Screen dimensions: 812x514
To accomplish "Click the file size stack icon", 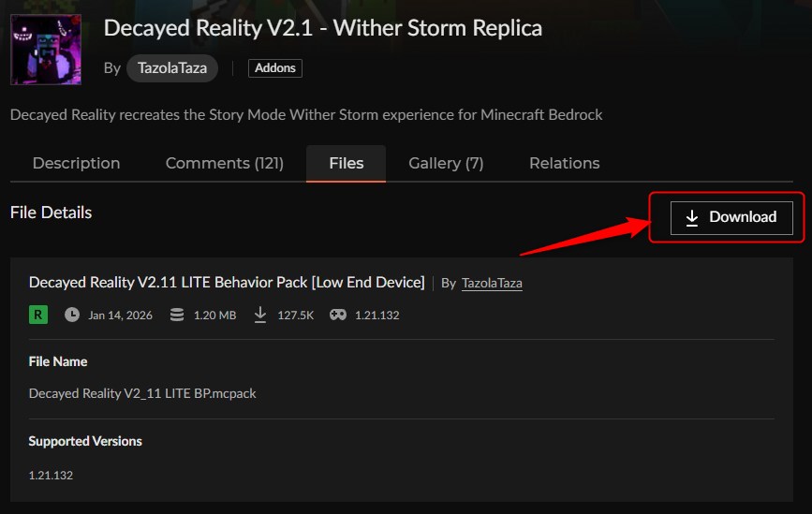I will tap(177, 315).
